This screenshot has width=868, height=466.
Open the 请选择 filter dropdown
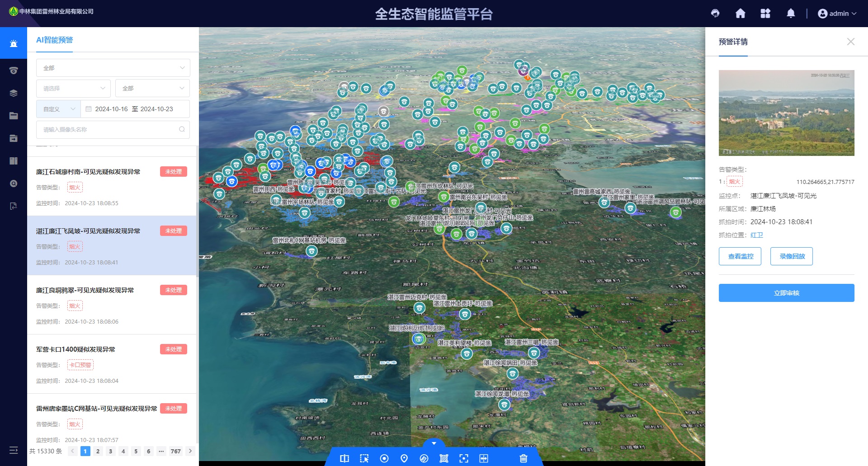(x=73, y=89)
